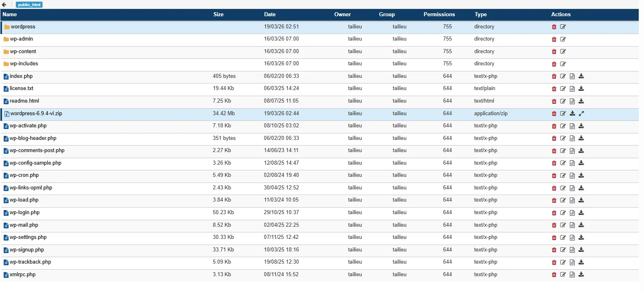Open code editor for wp-settings.php
This screenshot has width=644, height=292.
[572, 238]
